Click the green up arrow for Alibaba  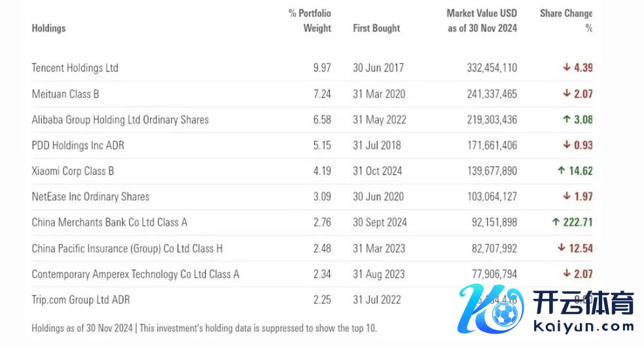[x=567, y=120]
